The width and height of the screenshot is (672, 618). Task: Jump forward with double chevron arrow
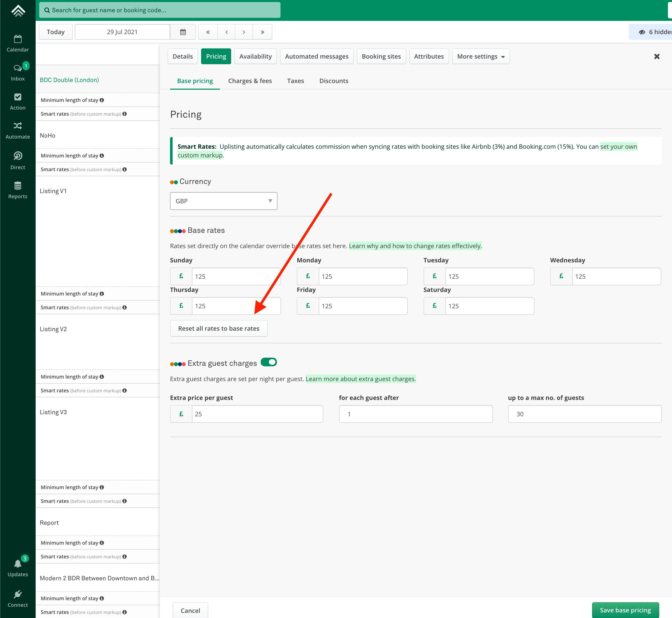(262, 32)
